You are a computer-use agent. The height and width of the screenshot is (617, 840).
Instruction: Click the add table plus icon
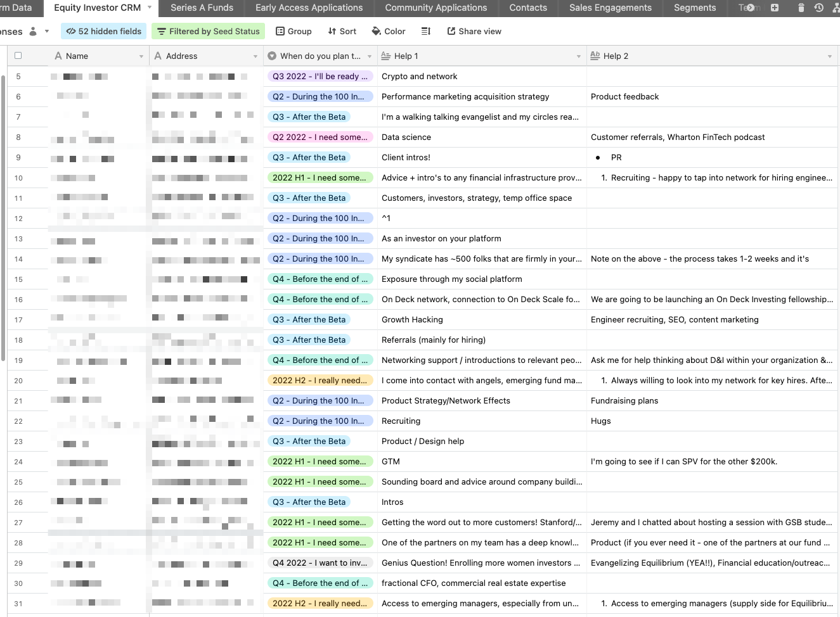point(774,8)
